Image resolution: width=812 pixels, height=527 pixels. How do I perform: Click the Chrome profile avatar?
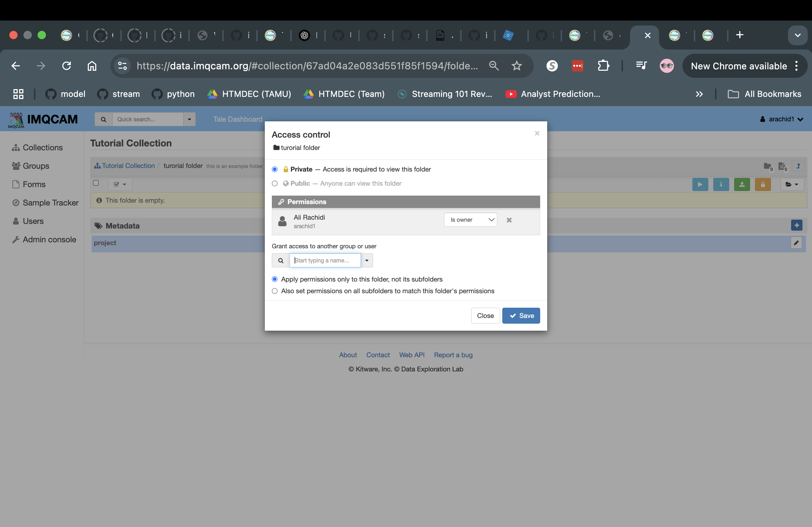(667, 66)
